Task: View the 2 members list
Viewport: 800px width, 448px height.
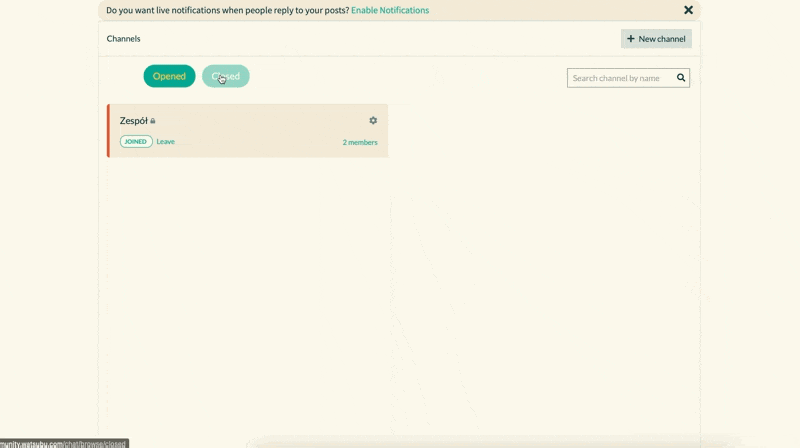Action: click(x=360, y=143)
